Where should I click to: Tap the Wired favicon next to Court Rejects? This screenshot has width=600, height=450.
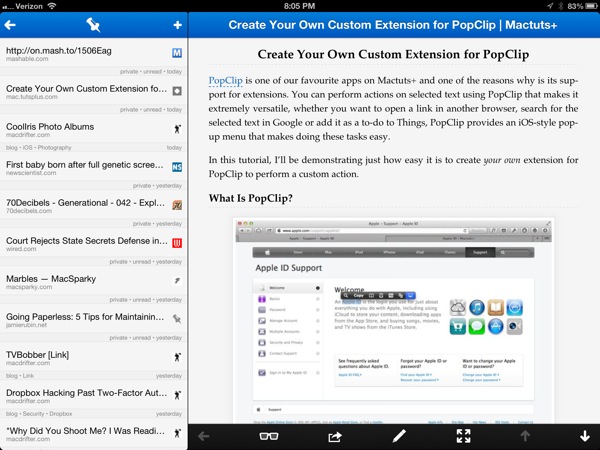coord(177,243)
